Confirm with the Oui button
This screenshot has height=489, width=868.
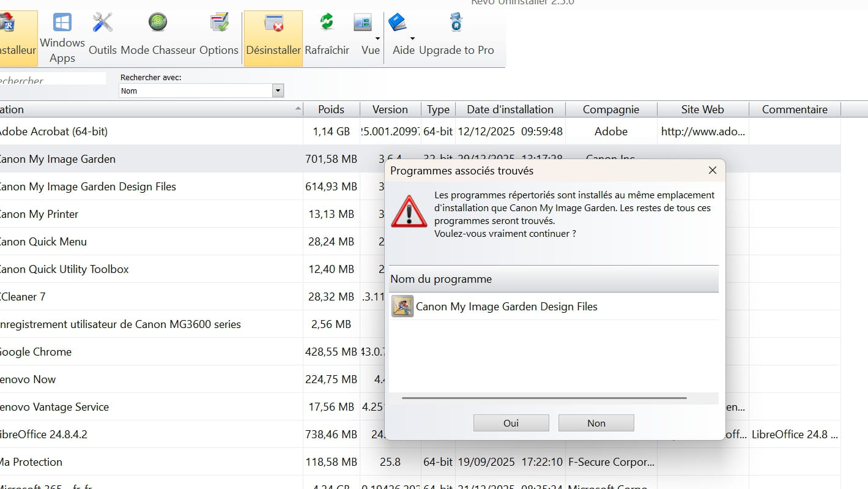(511, 423)
